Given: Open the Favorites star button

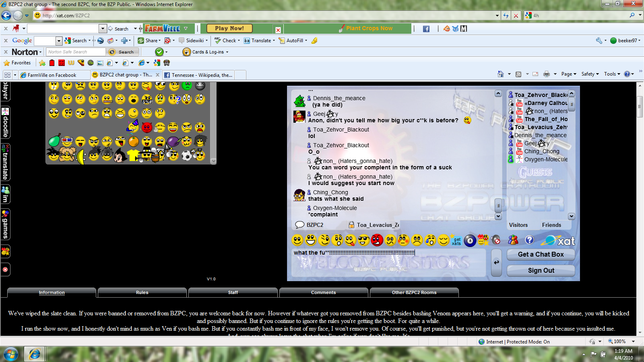Looking at the screenshot, I should pos(17,63).
